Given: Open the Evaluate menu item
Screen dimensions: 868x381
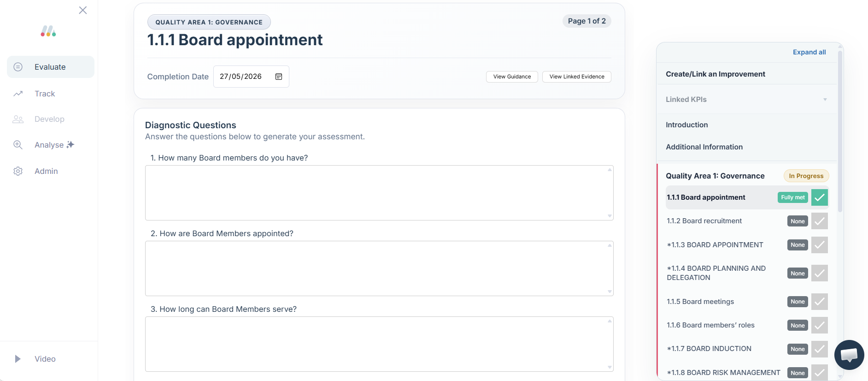Looking at the screenshot, I should tap(51, 67).
